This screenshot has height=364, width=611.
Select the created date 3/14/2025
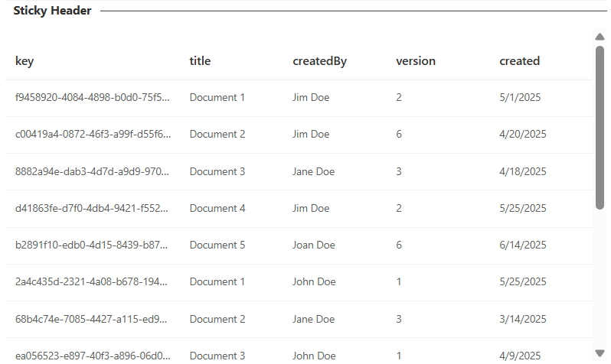coord(522,319)
